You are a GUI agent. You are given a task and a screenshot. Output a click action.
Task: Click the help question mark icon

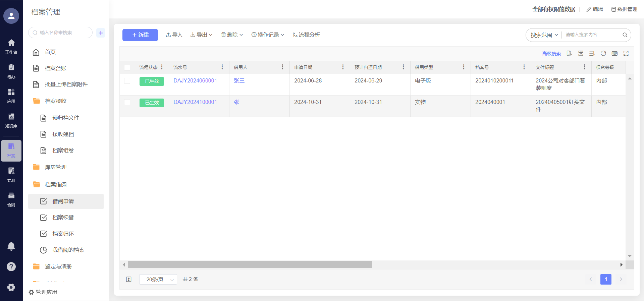pyautogui.click(x=11, y=266)
